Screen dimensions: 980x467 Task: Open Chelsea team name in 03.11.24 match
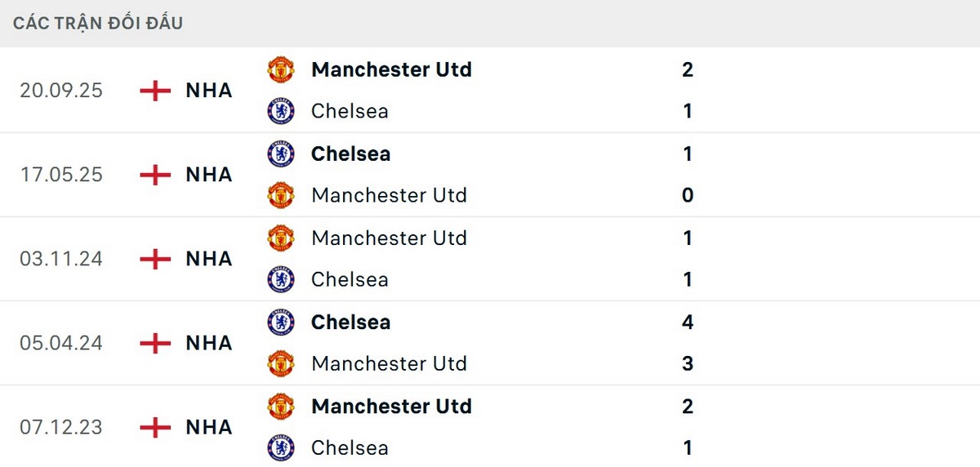[x=350, y=279]
